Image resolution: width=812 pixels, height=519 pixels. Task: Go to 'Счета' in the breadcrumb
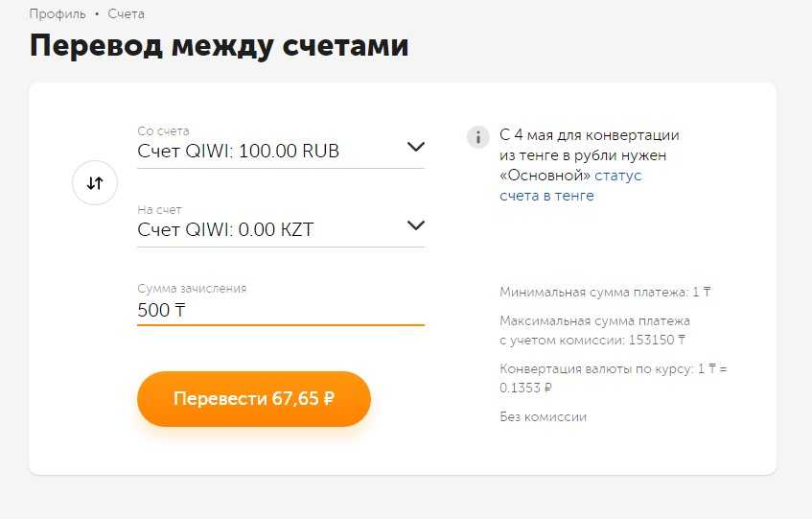tap(127, 14)
